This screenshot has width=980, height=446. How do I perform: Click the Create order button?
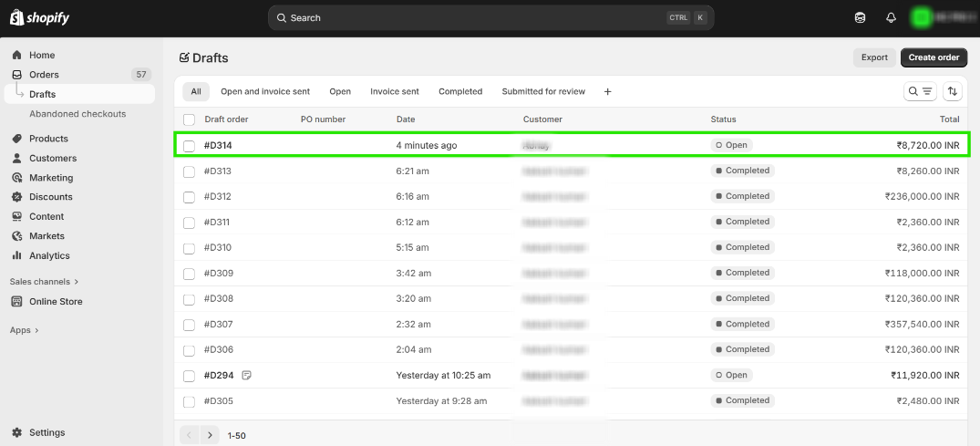pos(934,57)
